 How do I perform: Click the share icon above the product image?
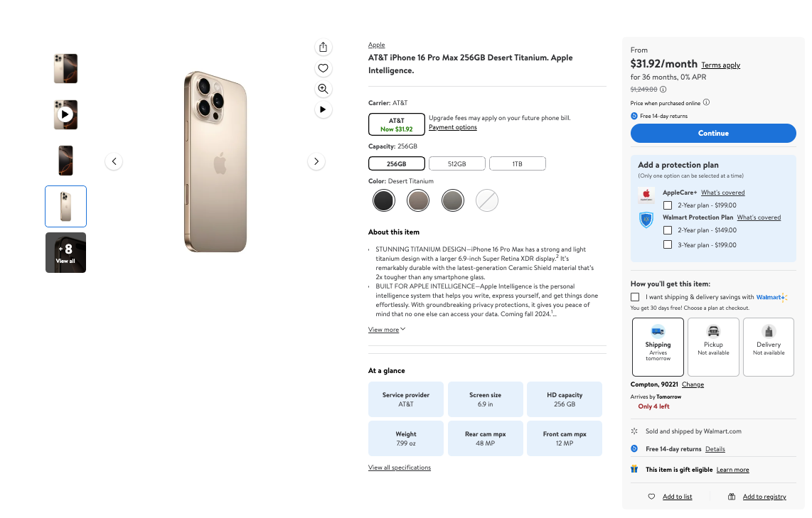point(324,47)
